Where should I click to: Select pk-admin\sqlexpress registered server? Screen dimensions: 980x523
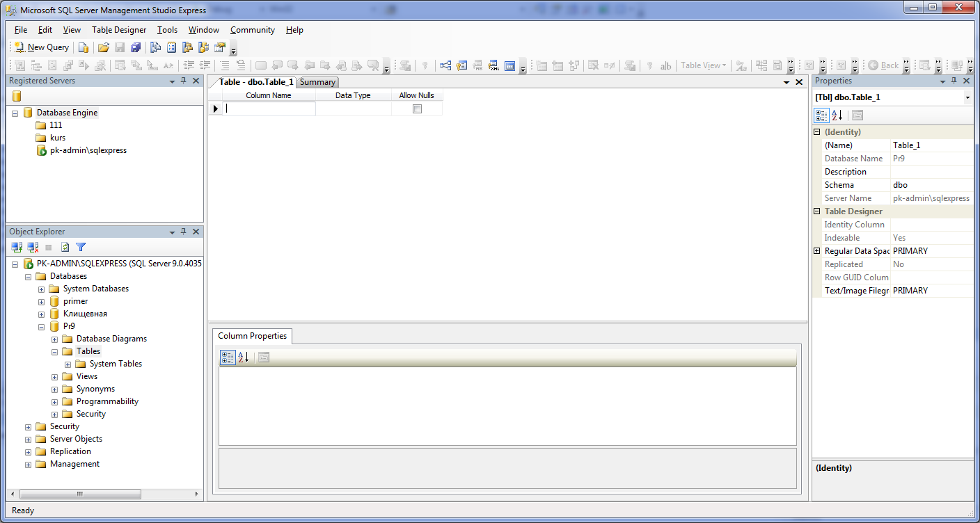[x=88, y=150]
